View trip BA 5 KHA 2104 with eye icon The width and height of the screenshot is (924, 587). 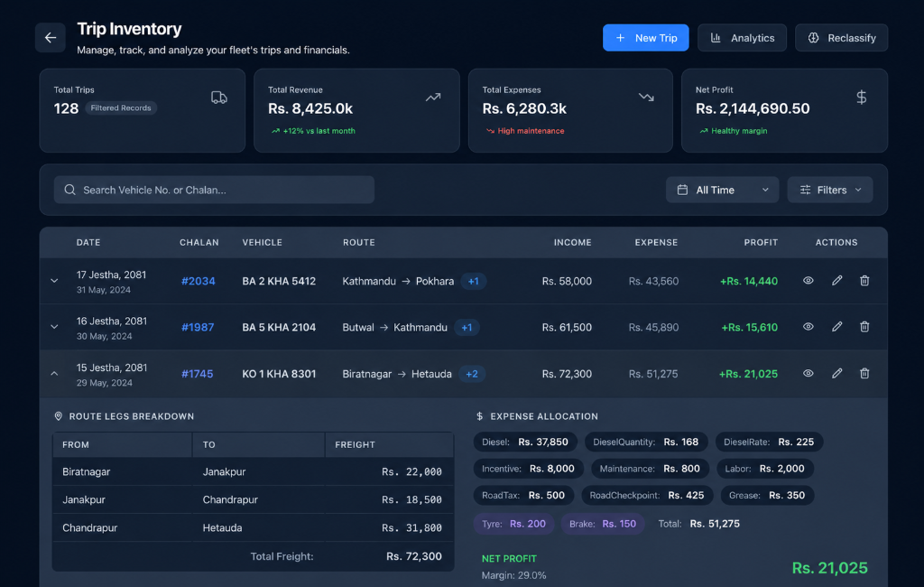(808, 327)
